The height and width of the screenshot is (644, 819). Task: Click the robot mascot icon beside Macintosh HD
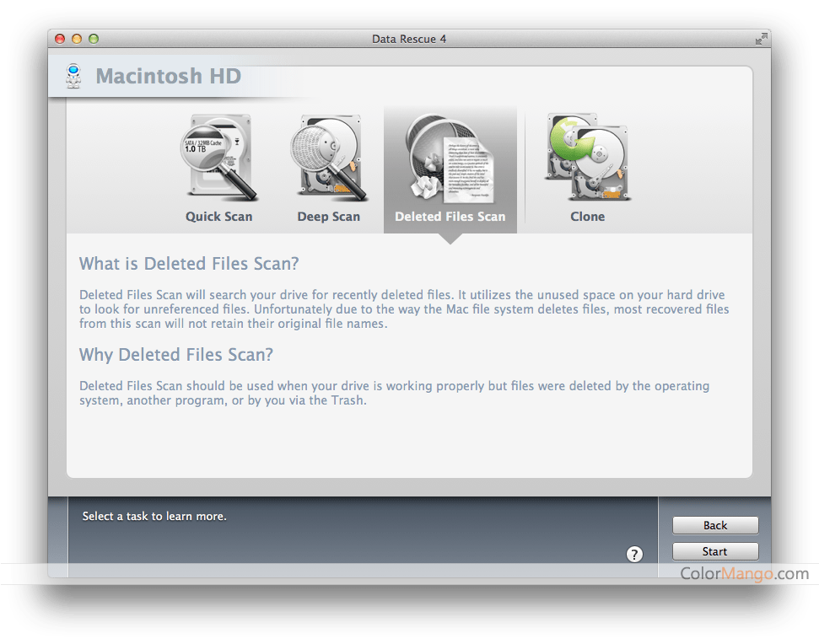[74, 77]
